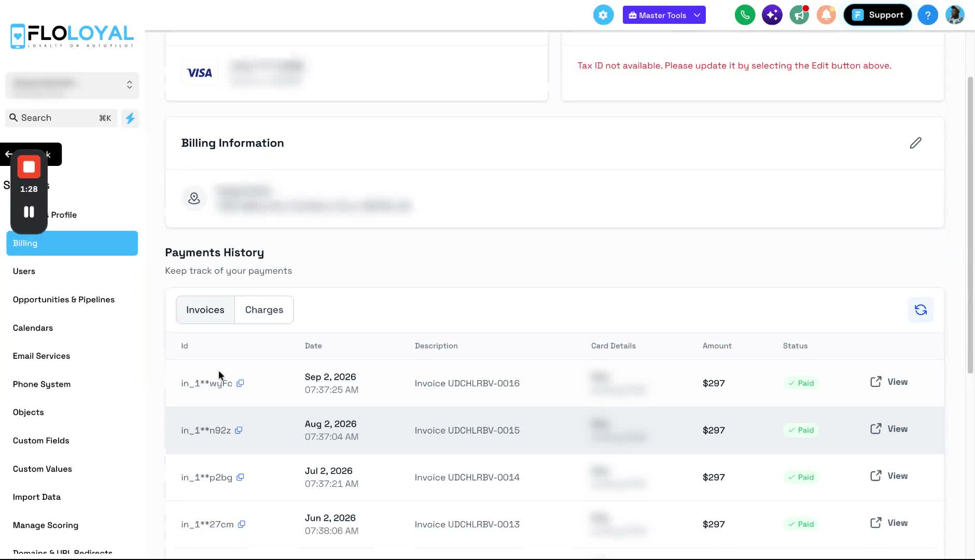
Task: Open the account switcher dropdown in sidebar
Action: (x=72, y=85)
